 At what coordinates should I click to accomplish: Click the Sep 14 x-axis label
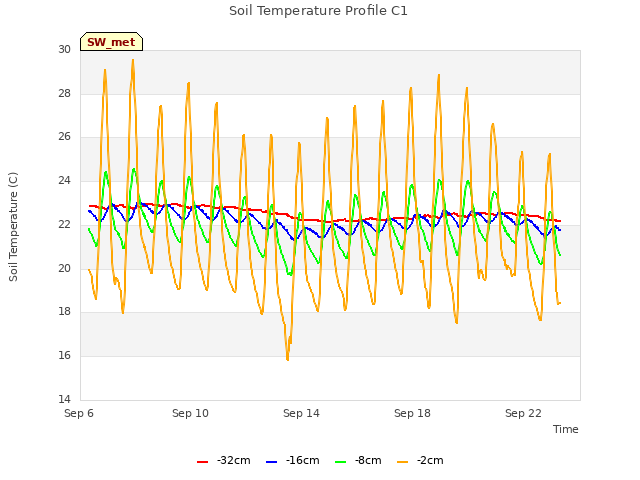click(x=301, y=413)
